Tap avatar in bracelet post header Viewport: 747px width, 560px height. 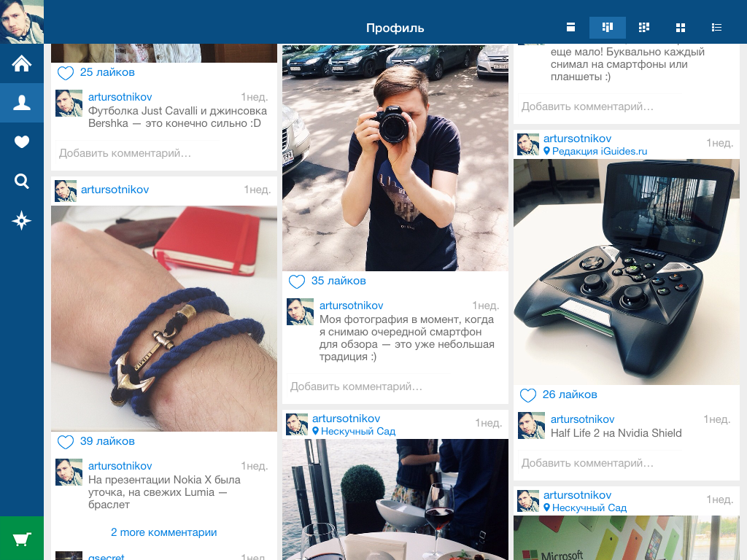(66, 191)
